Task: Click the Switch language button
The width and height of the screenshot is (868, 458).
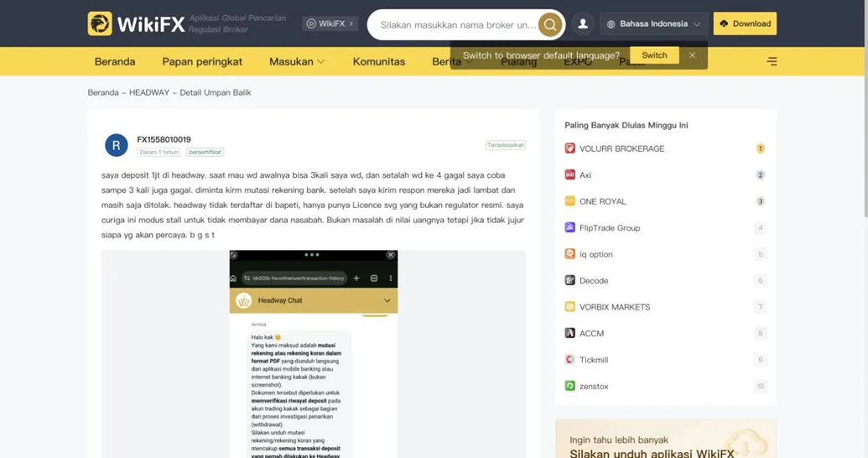Action: click(x=654, y=55)
